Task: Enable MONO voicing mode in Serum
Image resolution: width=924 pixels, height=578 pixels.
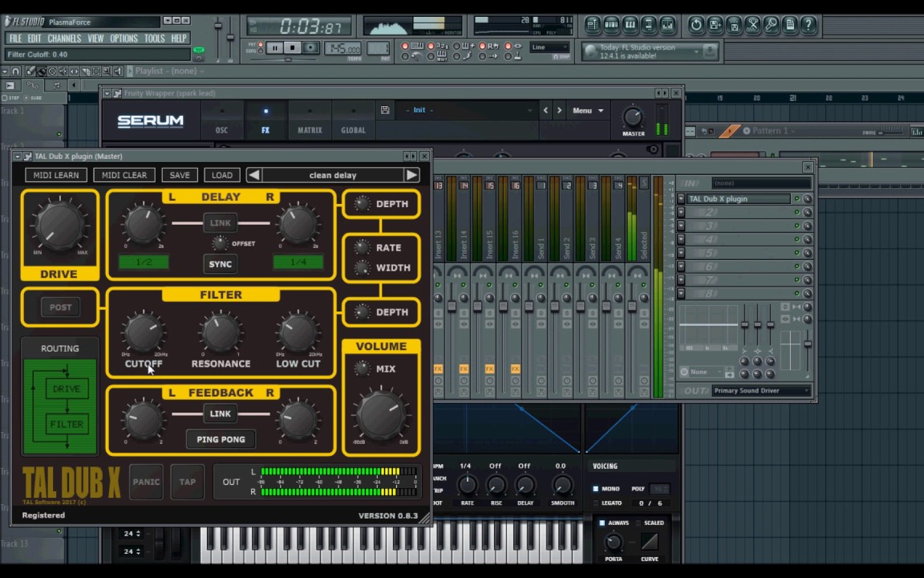Action: click(595, 488)
